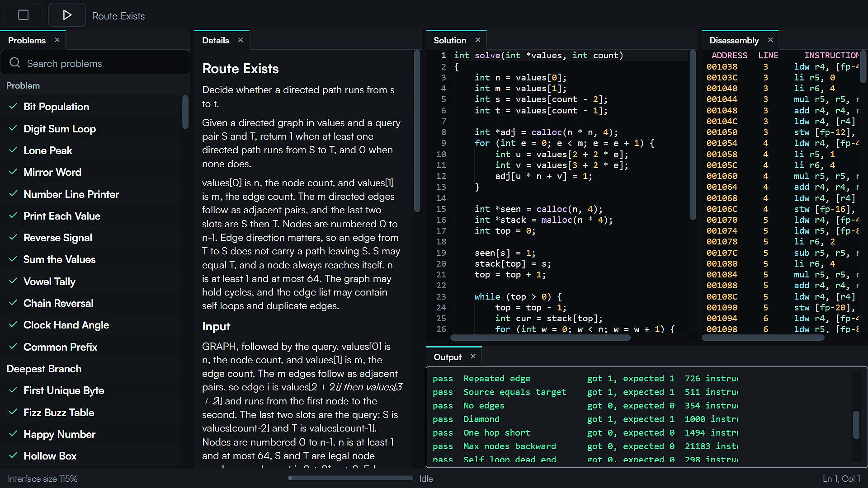Open the First Unique Byte problem
Image resolution: width=868 pixels, height=488 pixels.
tap(90, 390)
